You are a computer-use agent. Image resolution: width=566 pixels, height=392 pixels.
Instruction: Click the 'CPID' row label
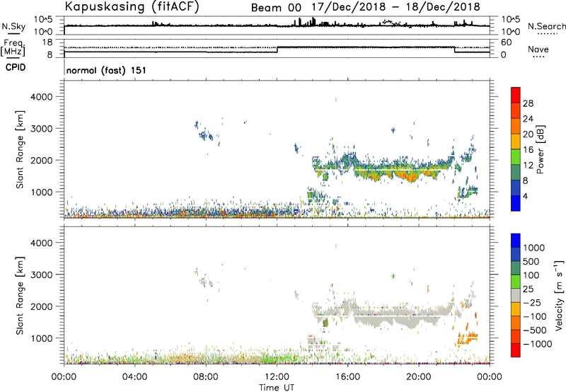click(x=16, y=67)
